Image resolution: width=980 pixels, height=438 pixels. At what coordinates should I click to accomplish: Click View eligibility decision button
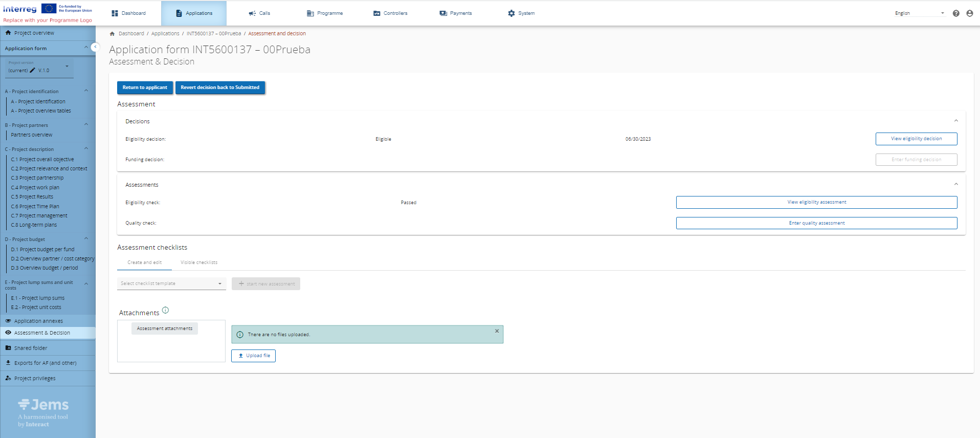coord(916,139)
